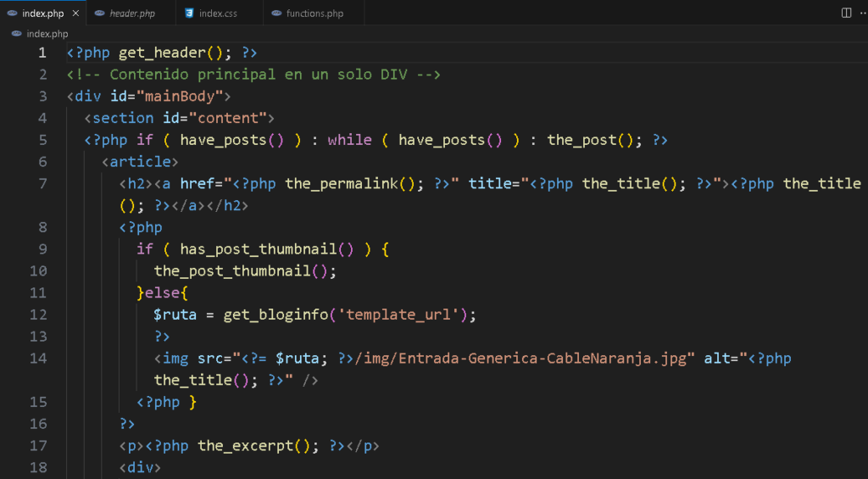Click the CSS file icon on index.css tab

click(x=189, y=14)
